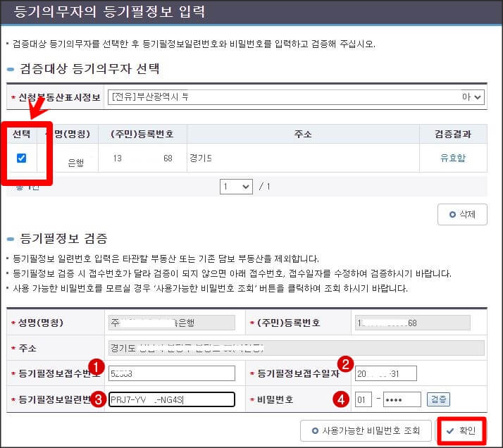This screenshot has width=503, height=448.
Task: Focus the 등기필정보접수번호 input field
Action: 172,373
